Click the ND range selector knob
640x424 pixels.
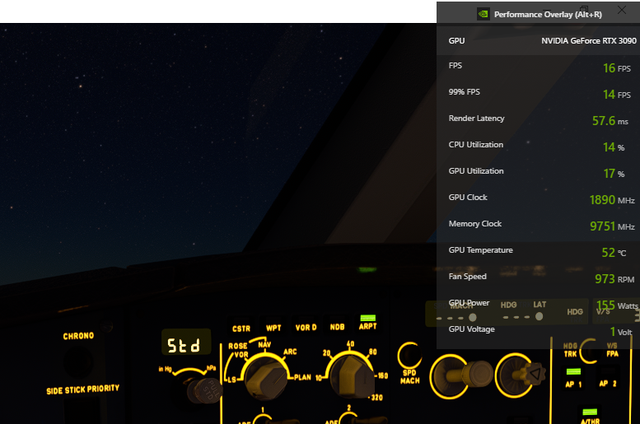click(351, 375)
